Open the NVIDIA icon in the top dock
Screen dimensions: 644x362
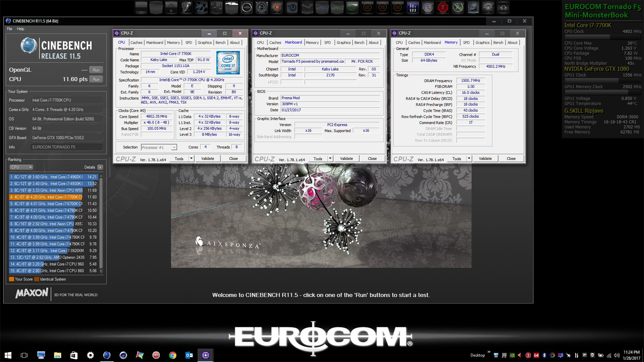(x=353, y=7)
